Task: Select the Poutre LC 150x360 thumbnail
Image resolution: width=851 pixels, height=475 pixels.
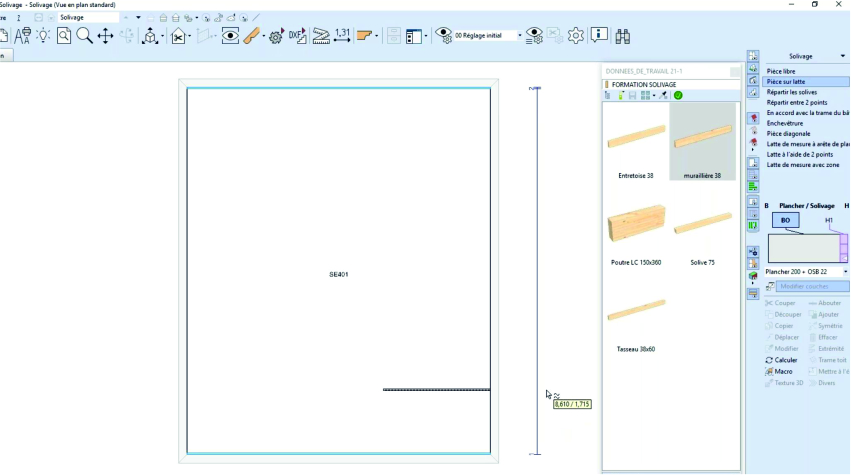Action: point(636,226)
